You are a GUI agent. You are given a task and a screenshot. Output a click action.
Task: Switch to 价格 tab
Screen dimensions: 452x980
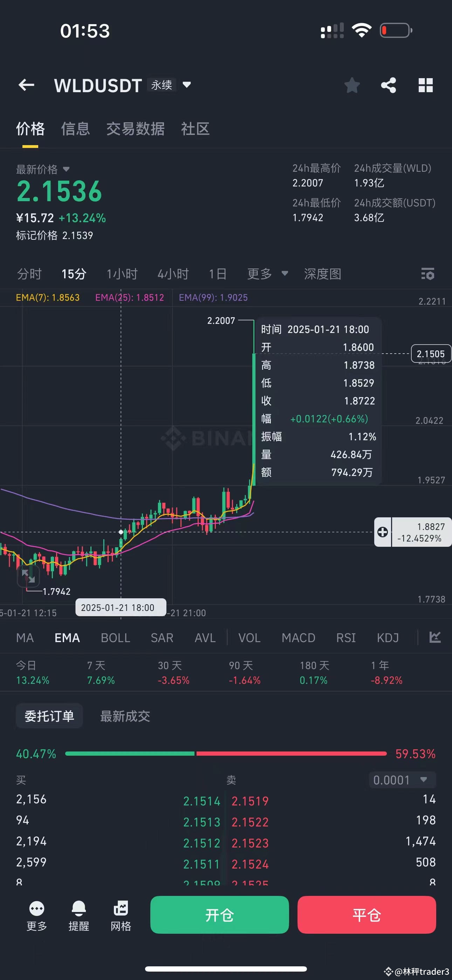pos(30,129)
